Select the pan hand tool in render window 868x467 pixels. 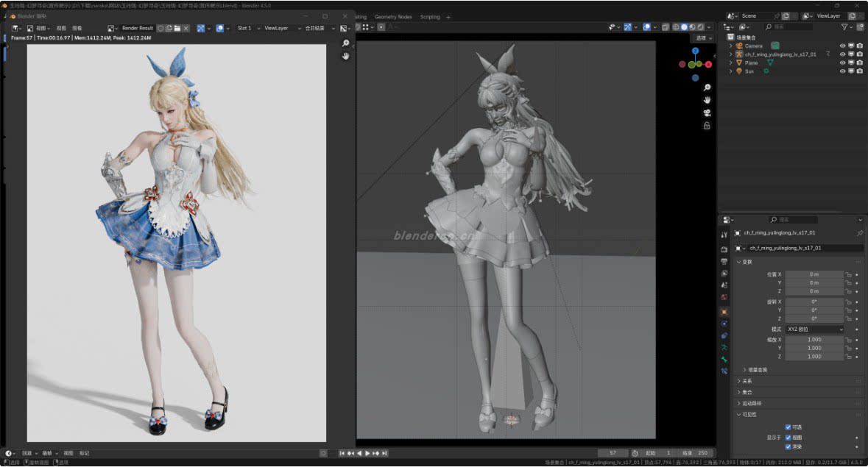tap(345, 57)
